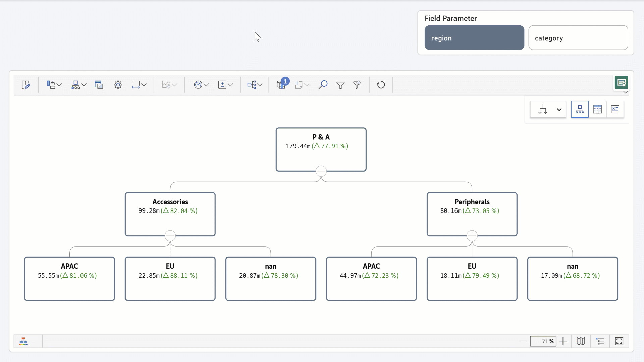Click zoom in plus button
The image size is (644, 362).
563,341
